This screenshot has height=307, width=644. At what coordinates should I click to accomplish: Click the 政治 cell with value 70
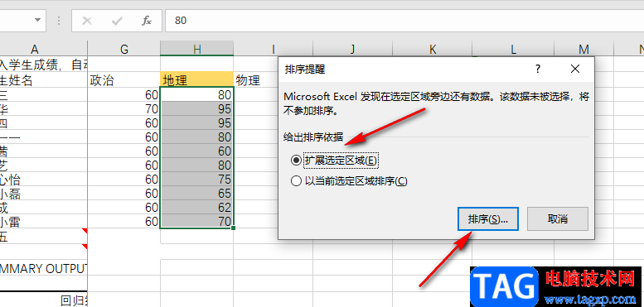pos(124,109)
